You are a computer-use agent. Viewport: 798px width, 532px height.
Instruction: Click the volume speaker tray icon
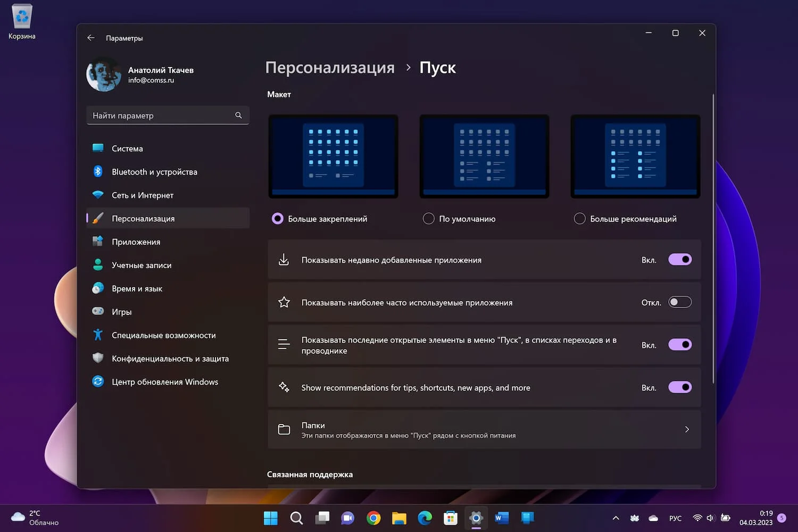click(x=710, y=518)
